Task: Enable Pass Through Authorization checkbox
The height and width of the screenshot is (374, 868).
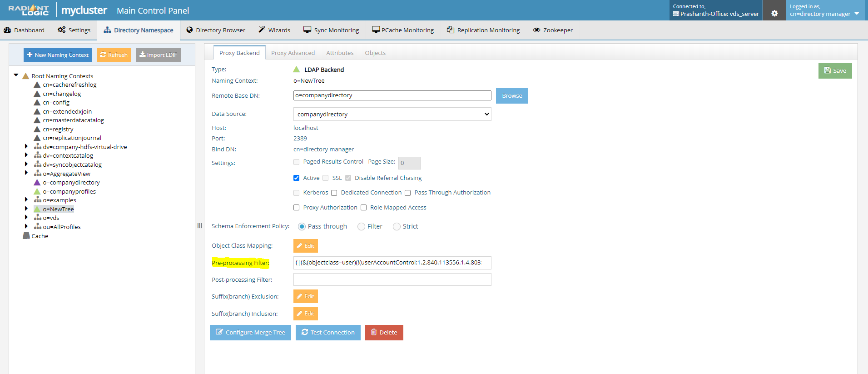Action: pyautogui.click(x=407, y=193)
